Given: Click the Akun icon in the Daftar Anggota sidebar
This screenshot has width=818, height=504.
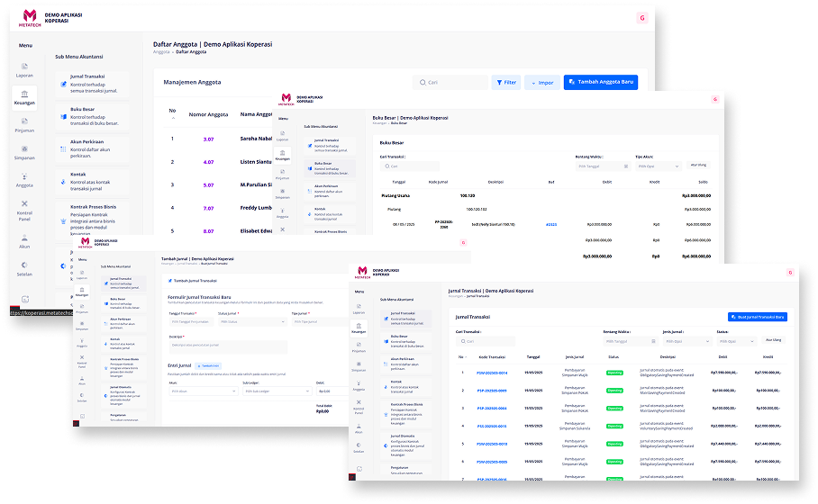Looking at the screenshot, I should point(25,238).
